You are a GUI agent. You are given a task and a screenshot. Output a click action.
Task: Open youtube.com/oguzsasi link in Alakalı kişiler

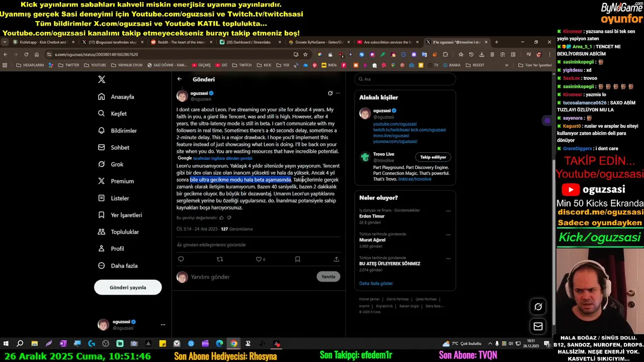[395, 124]
